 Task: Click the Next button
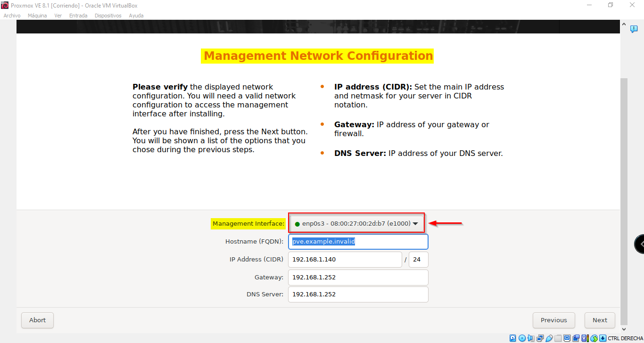tap(600, 320)
